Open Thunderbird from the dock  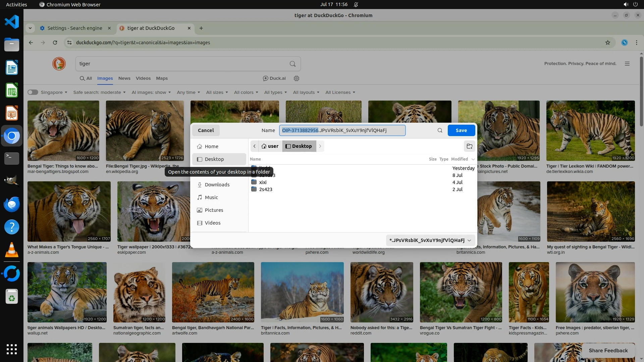[12, 204]
